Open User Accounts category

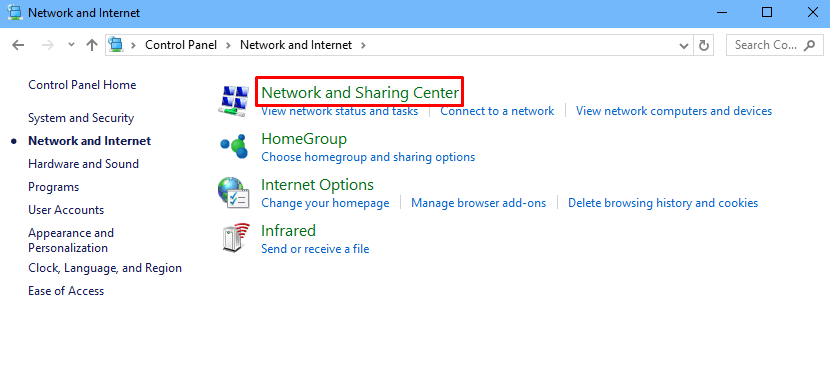pos(66,210)
